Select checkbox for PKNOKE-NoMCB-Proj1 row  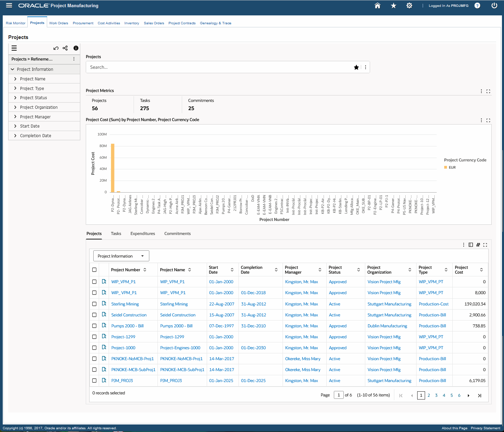(94, 358)
